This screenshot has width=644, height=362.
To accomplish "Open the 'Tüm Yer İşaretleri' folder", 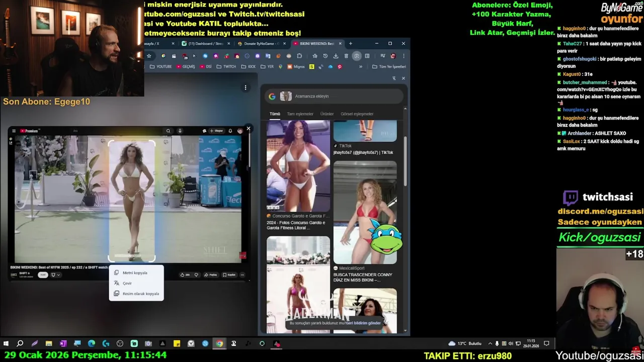I will (x=389, y=66).
